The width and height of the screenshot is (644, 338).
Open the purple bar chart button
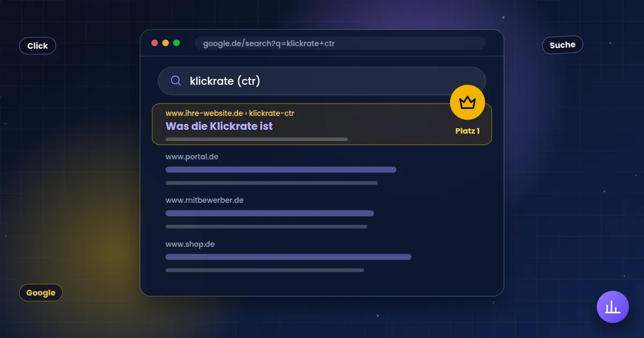(x=612, y=307)
